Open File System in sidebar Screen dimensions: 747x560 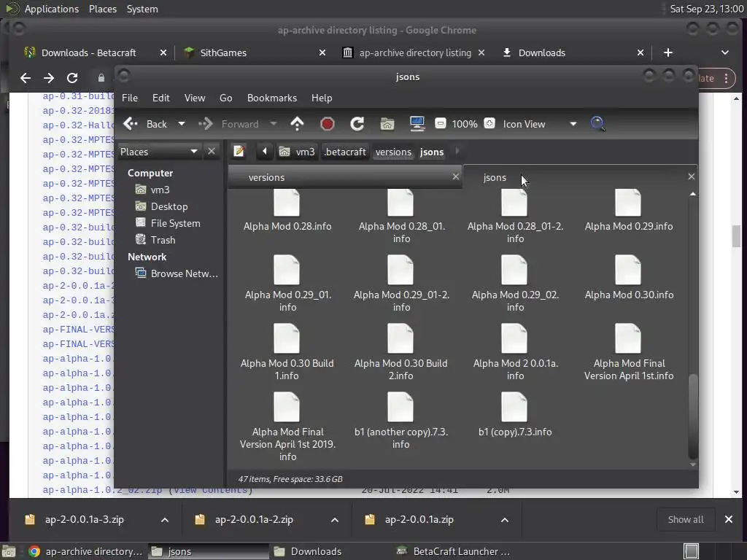click(x=175, y=223)
